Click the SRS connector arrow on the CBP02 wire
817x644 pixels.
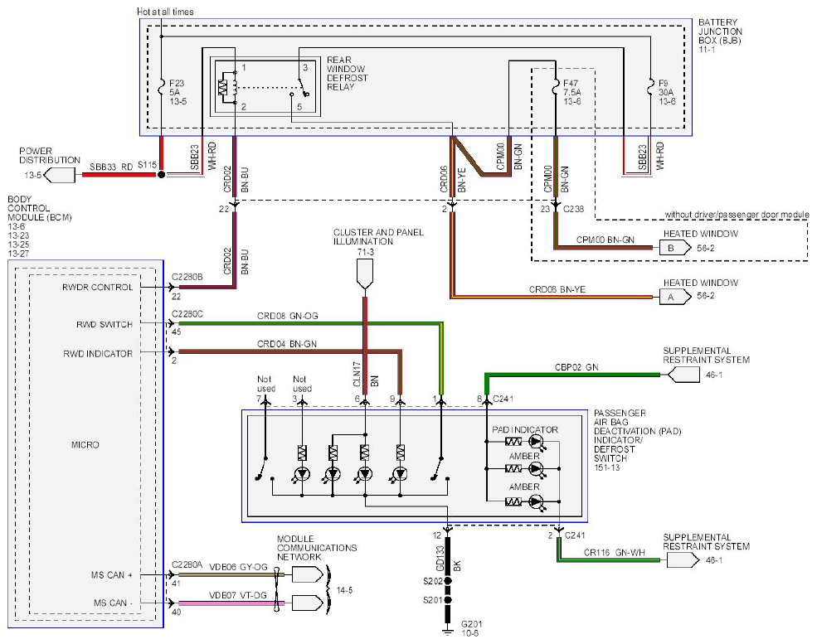pos(683,375)
